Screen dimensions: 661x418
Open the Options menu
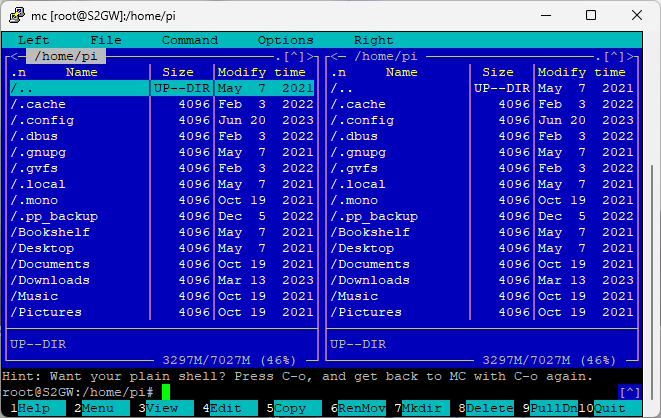tap(285, 40)
